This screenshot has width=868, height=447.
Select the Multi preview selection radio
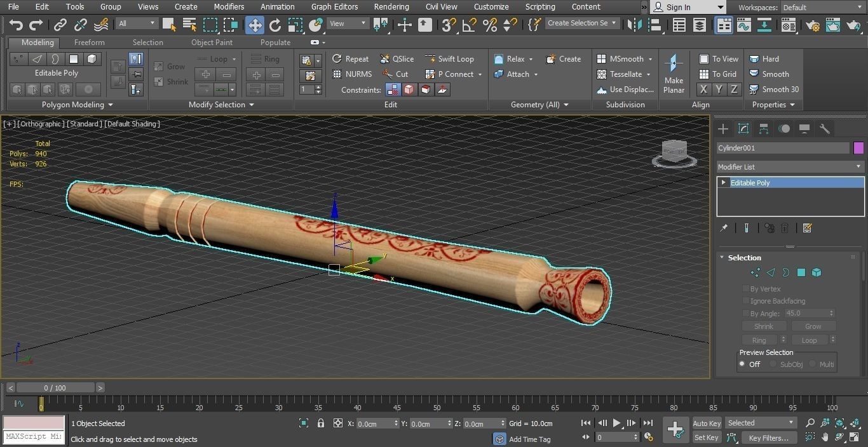[812, 364]
